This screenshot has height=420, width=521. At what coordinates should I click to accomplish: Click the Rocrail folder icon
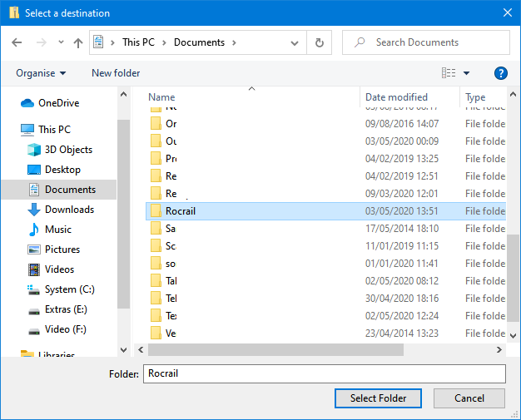point(155,211)
